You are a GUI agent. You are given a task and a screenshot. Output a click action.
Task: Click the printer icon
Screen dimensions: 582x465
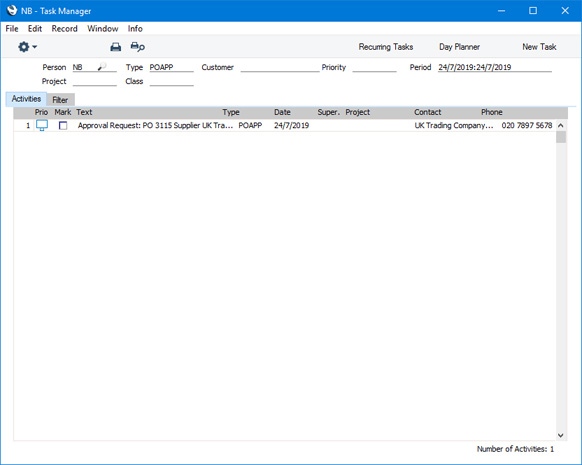click(116, 47)
